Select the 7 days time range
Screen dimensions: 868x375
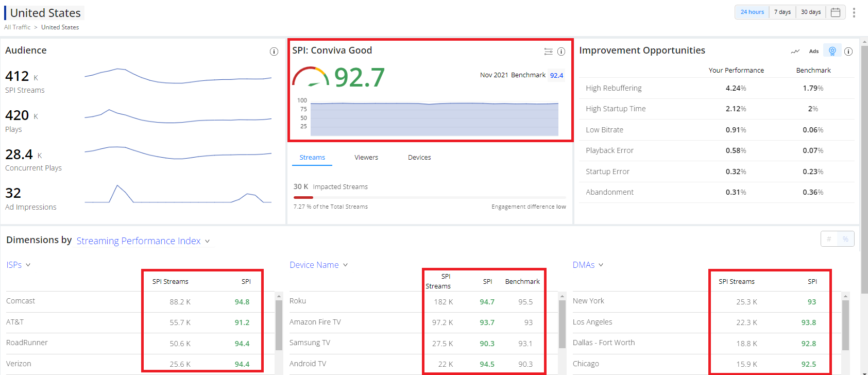click(x=782, y=12)
